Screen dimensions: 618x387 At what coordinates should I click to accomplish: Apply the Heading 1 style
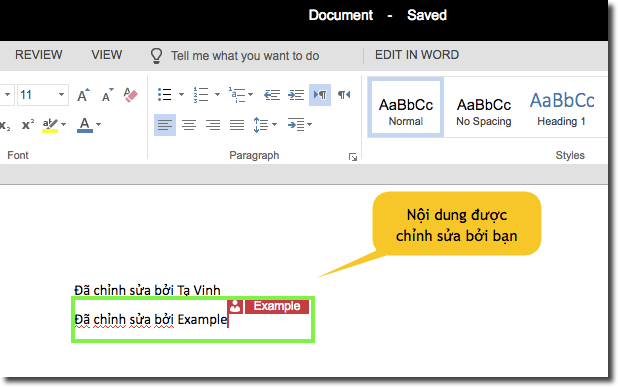pos(562,107)
